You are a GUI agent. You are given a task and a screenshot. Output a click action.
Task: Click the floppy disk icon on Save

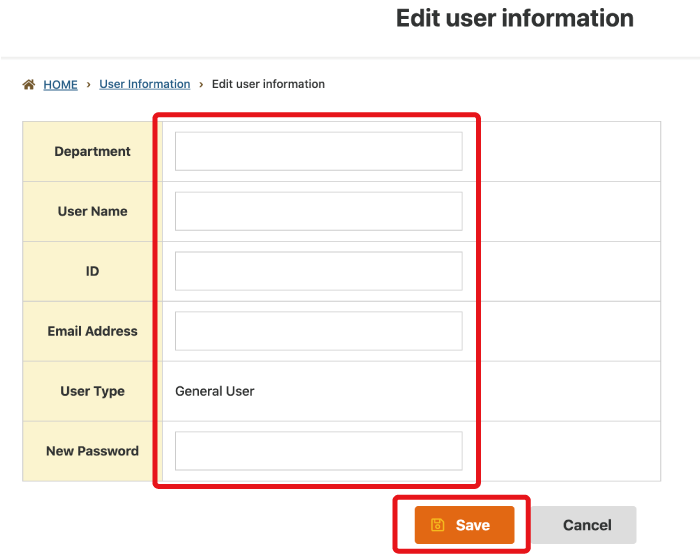point(438,525)
